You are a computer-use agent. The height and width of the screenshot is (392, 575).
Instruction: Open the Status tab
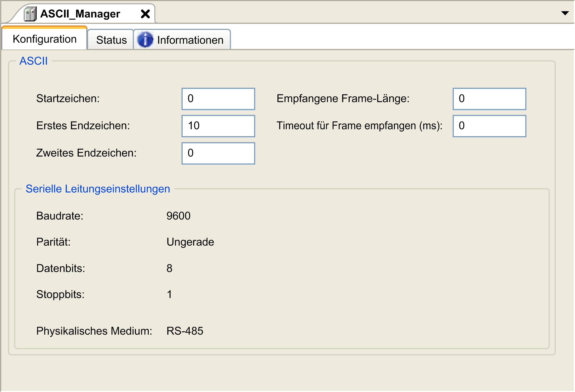pyautogui.click(x=111, y=40)
